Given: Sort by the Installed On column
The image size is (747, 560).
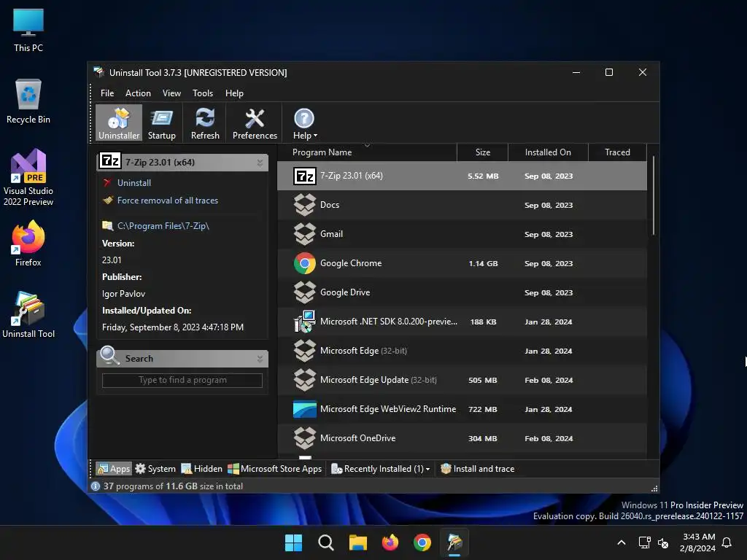Looking at the screenshot, I should coord(548,152).
